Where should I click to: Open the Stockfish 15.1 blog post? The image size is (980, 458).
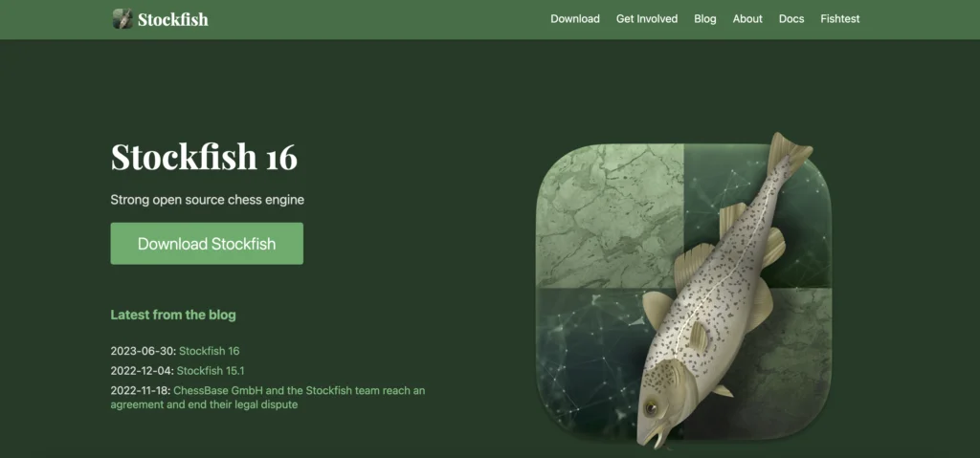tap(211, 371)
